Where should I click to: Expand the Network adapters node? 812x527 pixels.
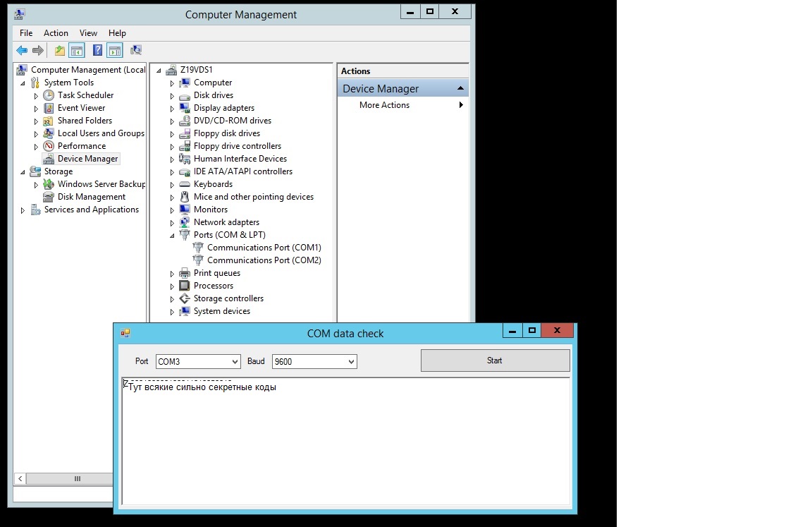click(172, 223)
